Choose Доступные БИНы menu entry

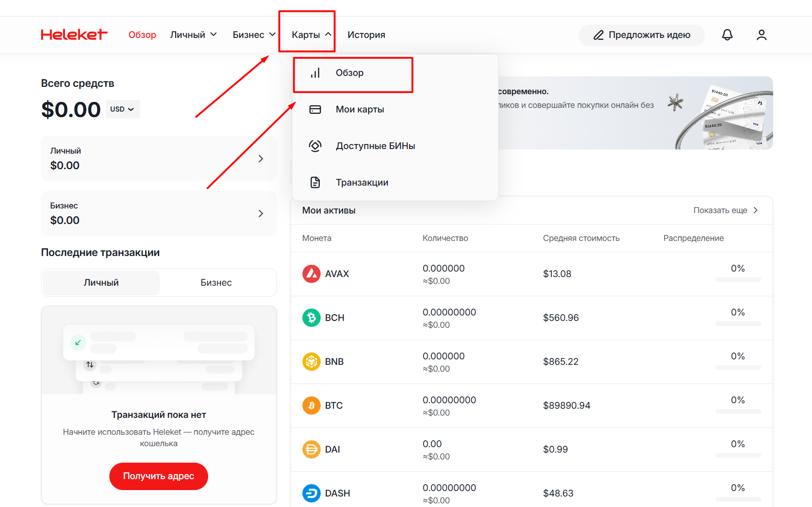[375, 146]
